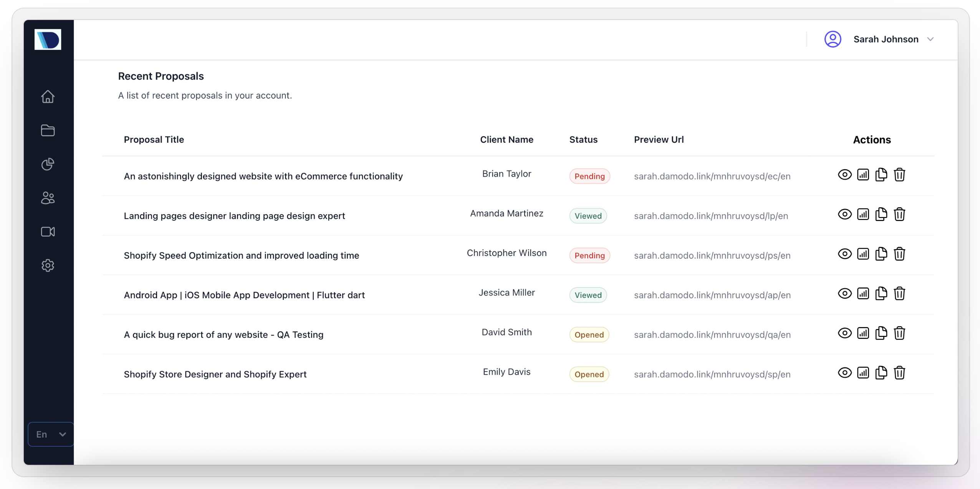Open preview link ending in /qa/en
This screenshot has width=980, height=489.
pos(712,335)
